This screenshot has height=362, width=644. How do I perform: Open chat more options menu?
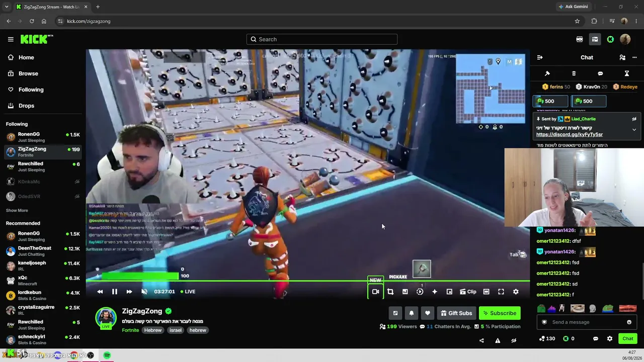click(634, 57)
